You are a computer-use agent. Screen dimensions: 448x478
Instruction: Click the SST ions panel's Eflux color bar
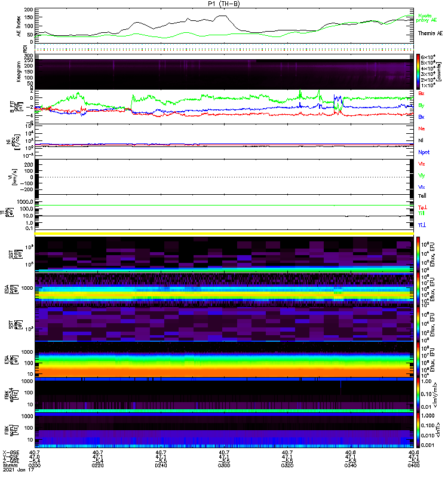418,255
